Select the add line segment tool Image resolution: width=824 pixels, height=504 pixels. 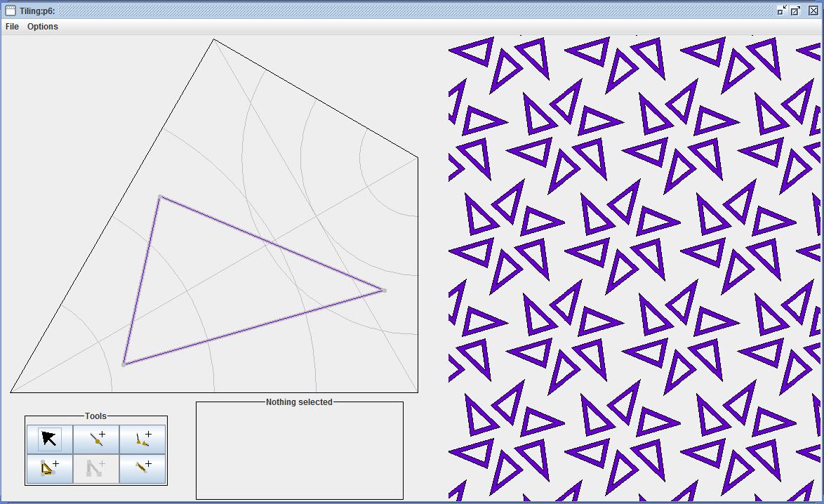point(142,468)
